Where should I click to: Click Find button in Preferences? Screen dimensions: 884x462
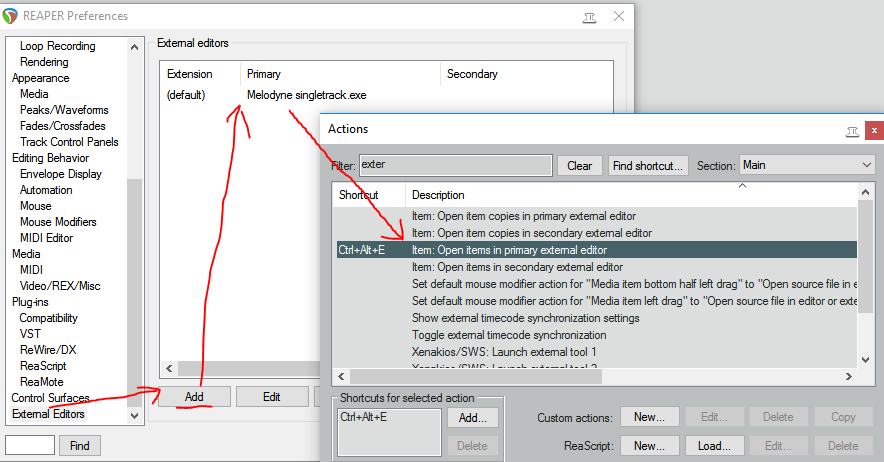pos(79,446)
